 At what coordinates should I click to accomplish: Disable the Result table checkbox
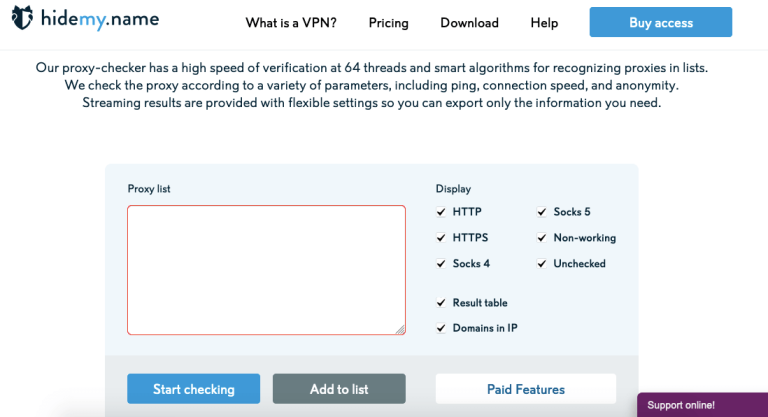441,303
